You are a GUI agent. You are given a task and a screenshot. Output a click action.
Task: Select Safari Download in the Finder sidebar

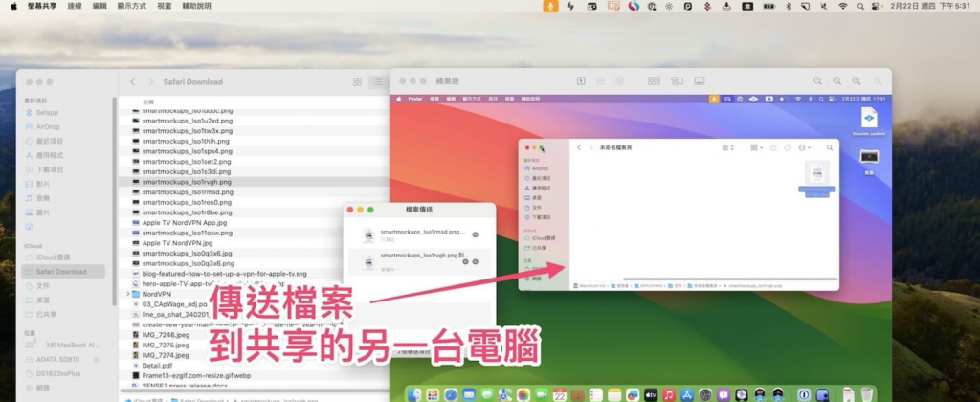click(x=62, y=272)
